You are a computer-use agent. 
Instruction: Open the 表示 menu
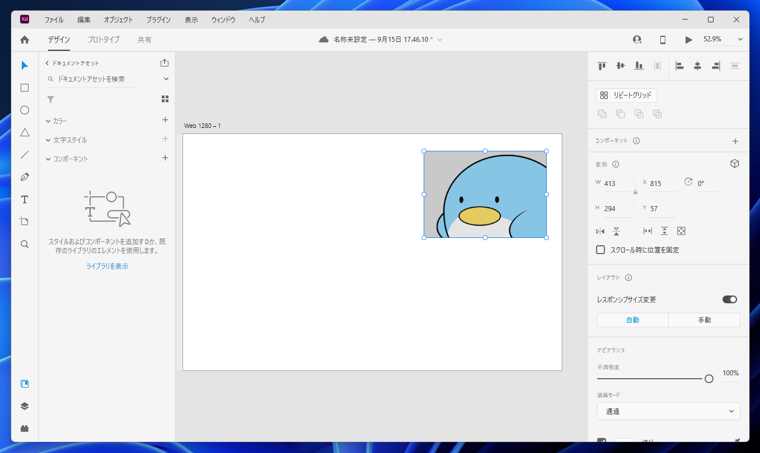click(191, 20)
